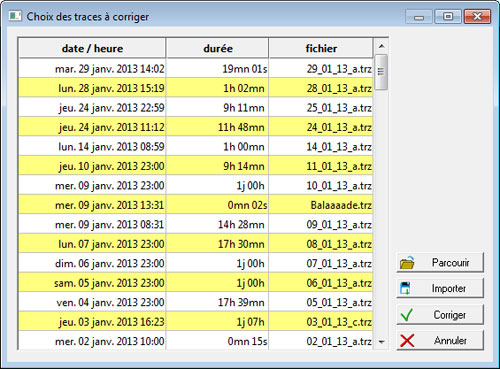Select row mer. 09 janv. 2013 08:31
Image resolution: width=500 pixels, height=369 pixels.
[x=196, y=224]
